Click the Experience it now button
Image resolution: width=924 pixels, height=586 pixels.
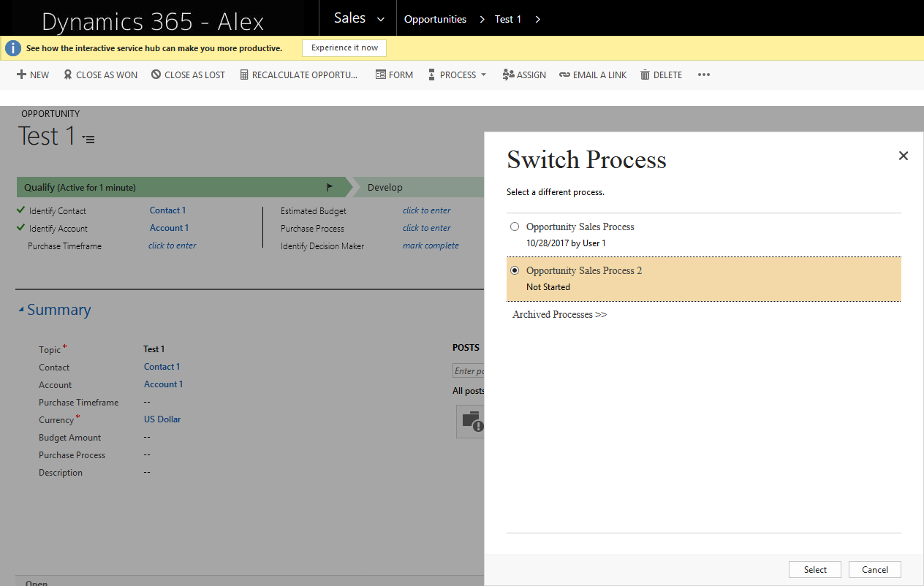[x=344, y=47]
